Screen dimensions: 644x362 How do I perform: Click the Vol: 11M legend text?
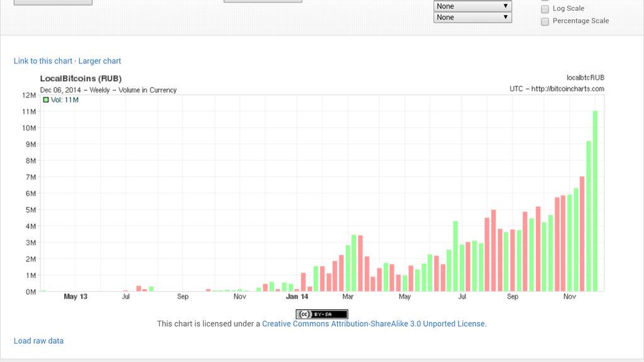tap(65, 100)
